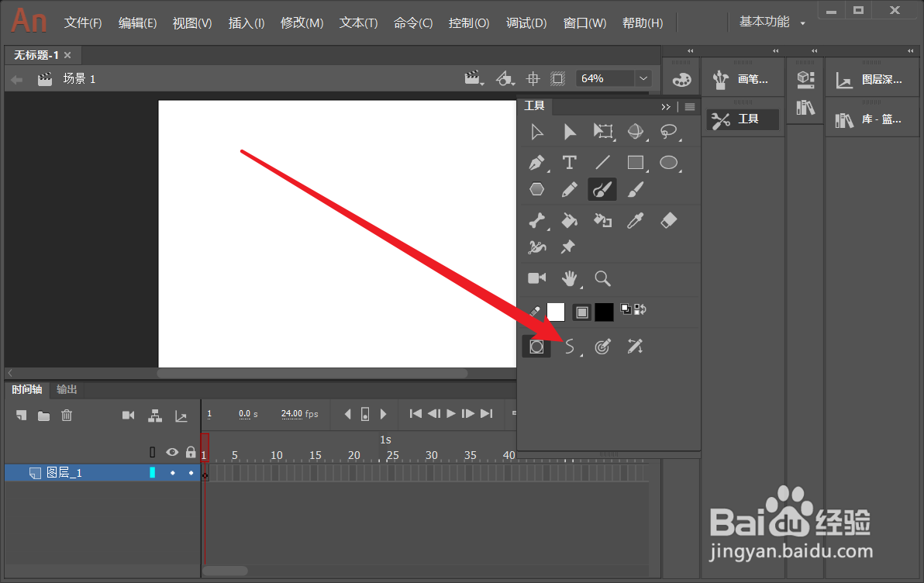The height and width of the screenshot is (583, 924).
Task: Select the Bone tool
Action: click(x=537, y=220)
